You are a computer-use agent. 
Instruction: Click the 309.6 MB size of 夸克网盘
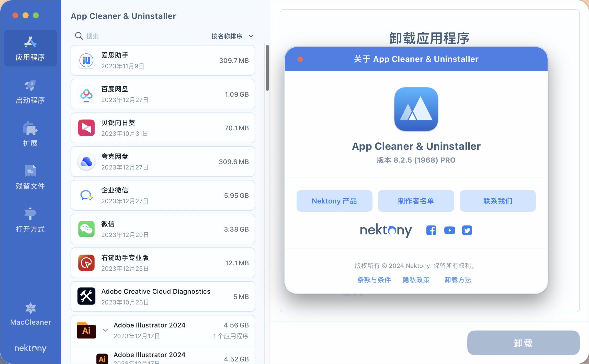click(234, 162)
